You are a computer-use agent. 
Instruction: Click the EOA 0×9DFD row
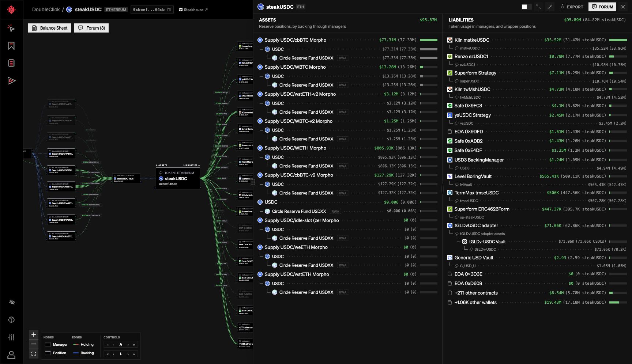[x=537, y=132]
